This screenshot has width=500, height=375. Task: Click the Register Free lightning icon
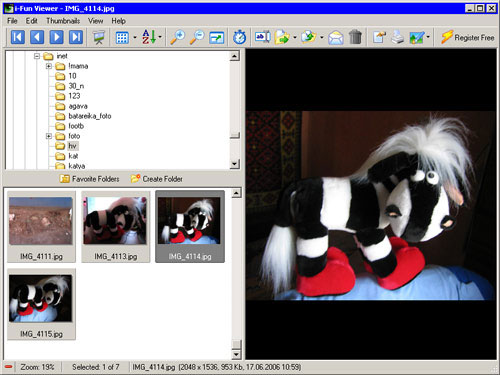pos(447,37)
